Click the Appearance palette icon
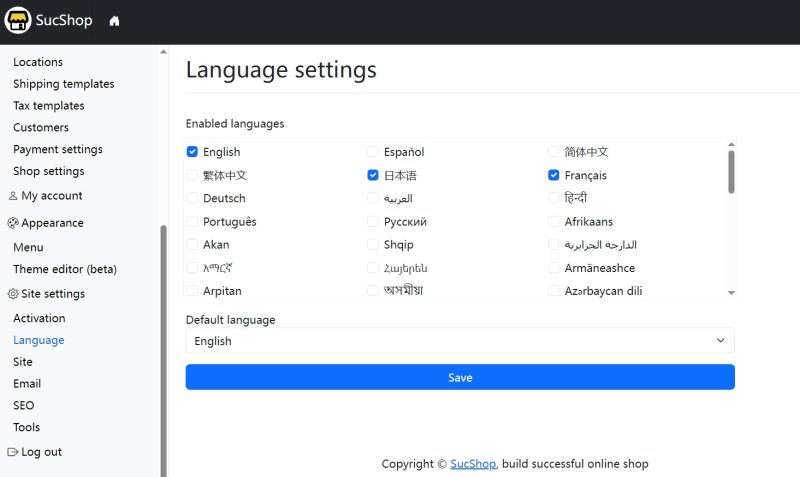Viewport: 800px width, 477px height. [13, 223]
